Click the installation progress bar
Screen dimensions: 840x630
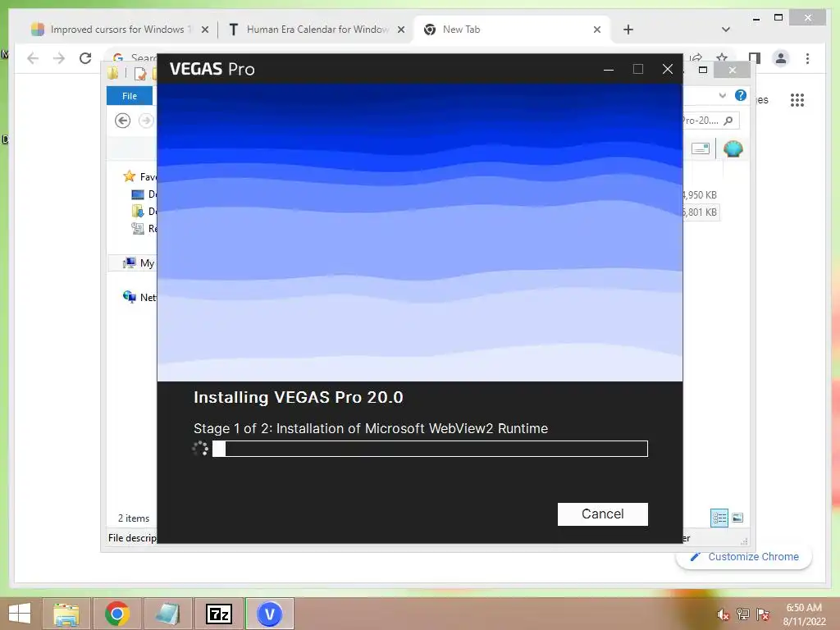pos(430,449)
